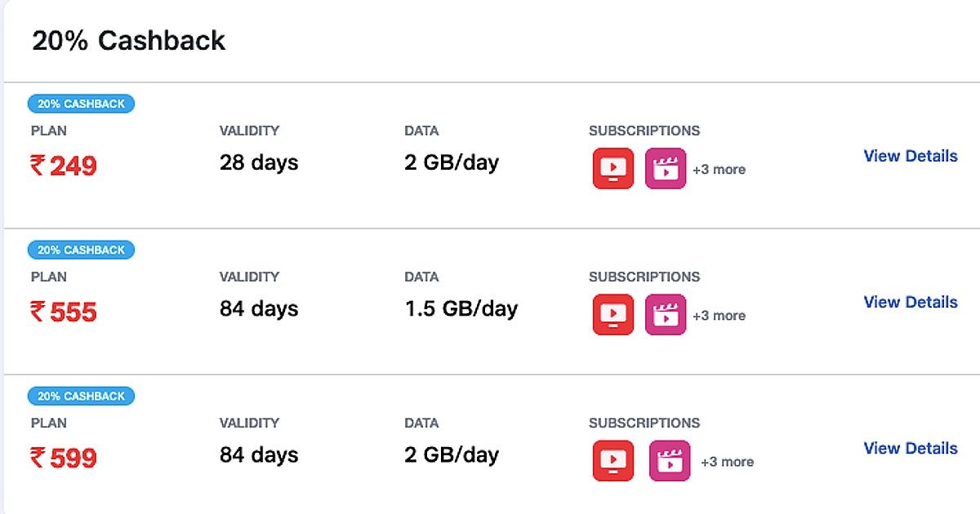The width and height of the screenshot is (980, 514).
Task: Click the pink cinema icon in ₹249 plan
Action: 666,168
